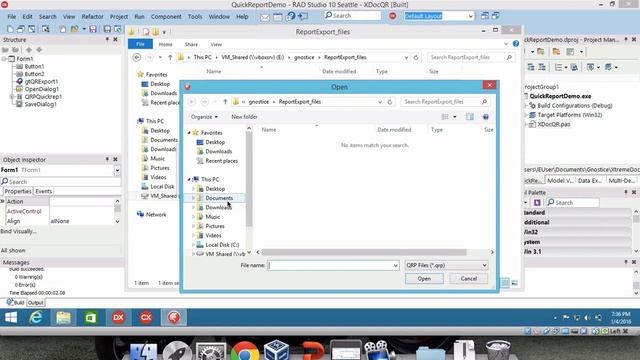Click the red stop icon in toolbar

tap(392, 16)
